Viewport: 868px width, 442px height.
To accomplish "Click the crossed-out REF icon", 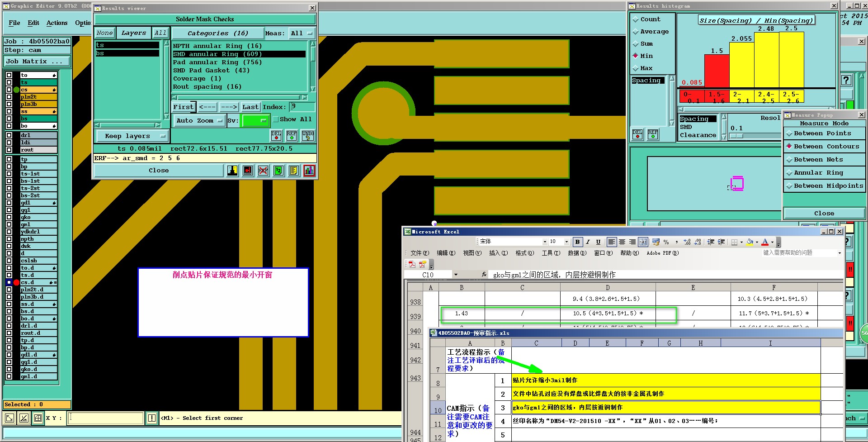I will click(x=263, y=171).
